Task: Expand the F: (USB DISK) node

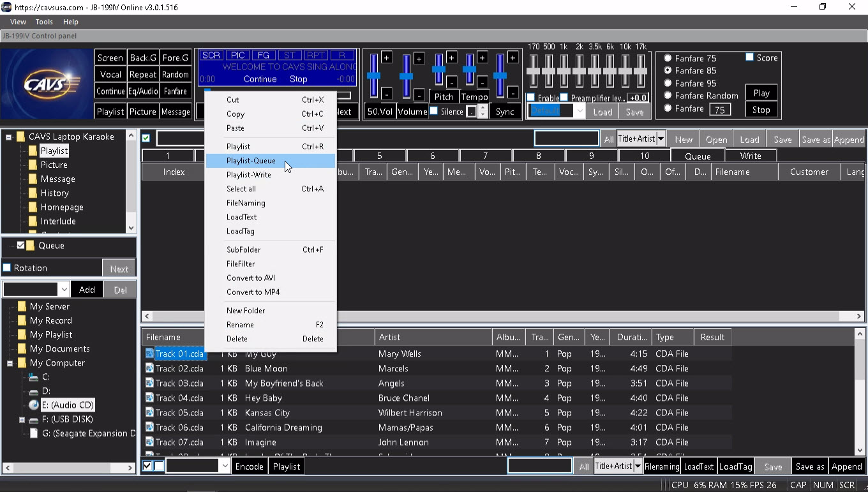Action: (x=22, y=419)
